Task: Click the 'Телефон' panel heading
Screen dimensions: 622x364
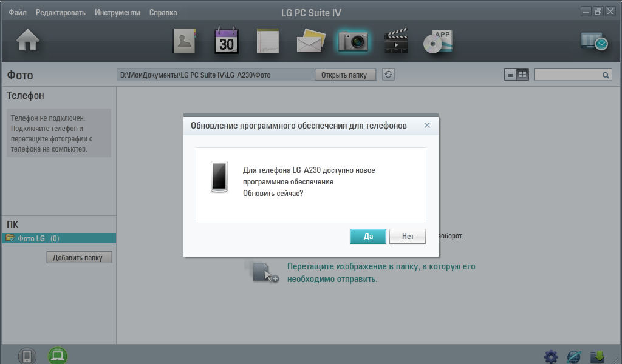Action: click(x=26, y=96)
